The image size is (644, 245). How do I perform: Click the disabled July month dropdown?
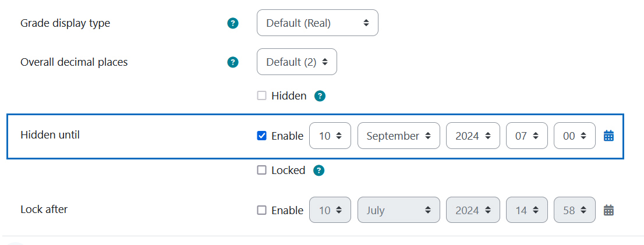[398, 210]
